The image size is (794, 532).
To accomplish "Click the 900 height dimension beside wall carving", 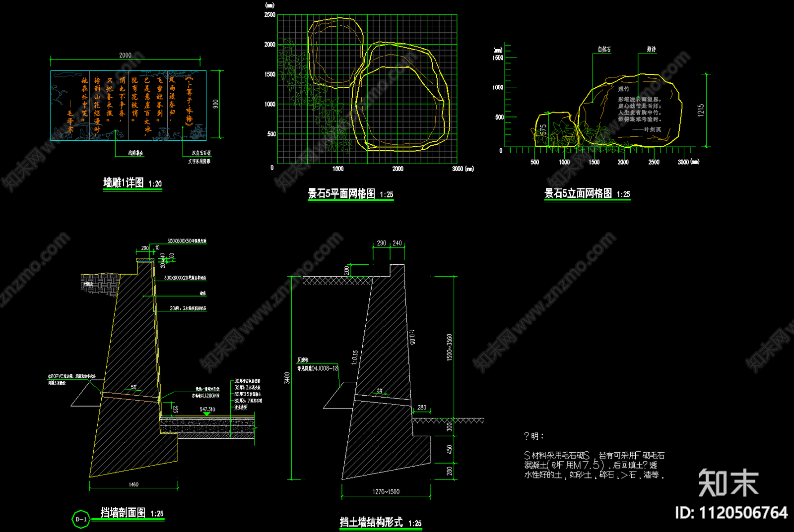I will point(215,104).
